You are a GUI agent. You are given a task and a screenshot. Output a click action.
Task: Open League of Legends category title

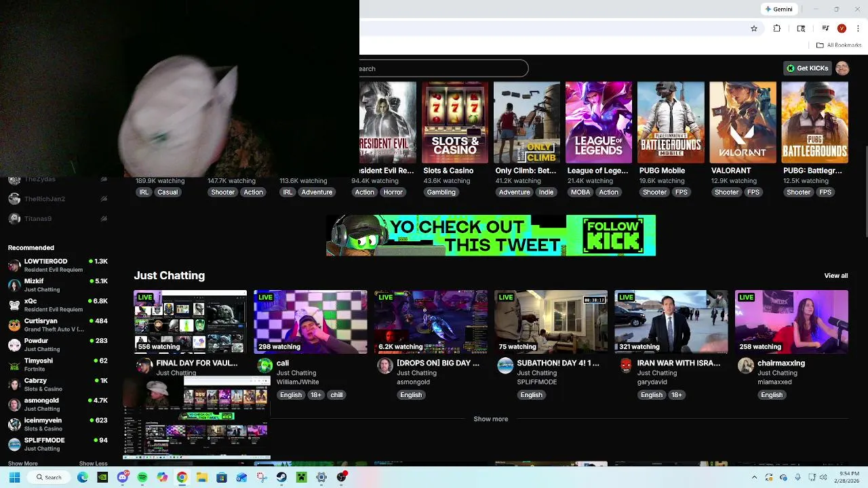point(597,171)
